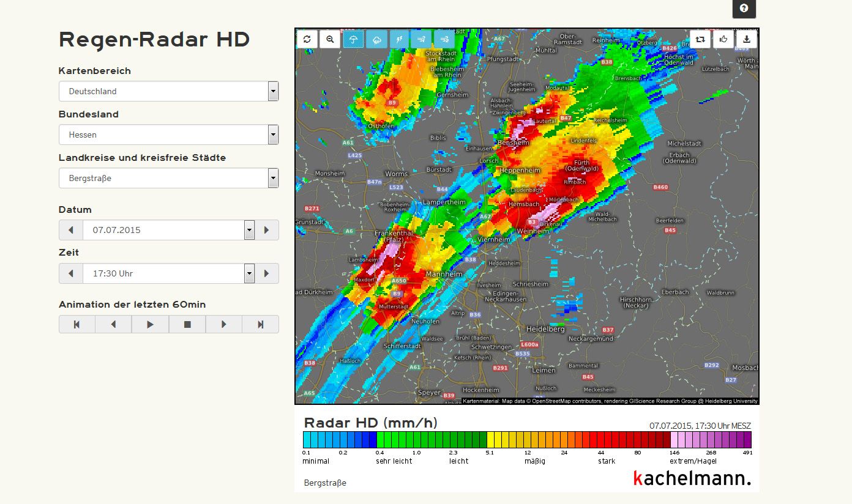Click the 'Animation der letzten 60min' label
Viewport: 852px width, 504px height.
(x=132, y=305)
